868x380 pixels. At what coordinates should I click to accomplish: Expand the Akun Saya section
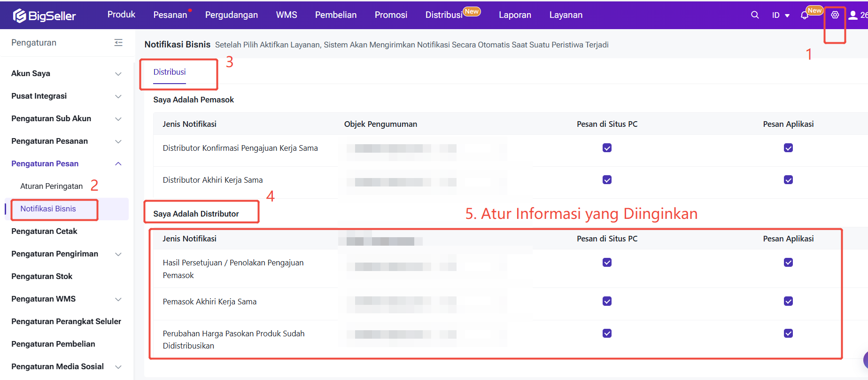(x=118, y=74)
